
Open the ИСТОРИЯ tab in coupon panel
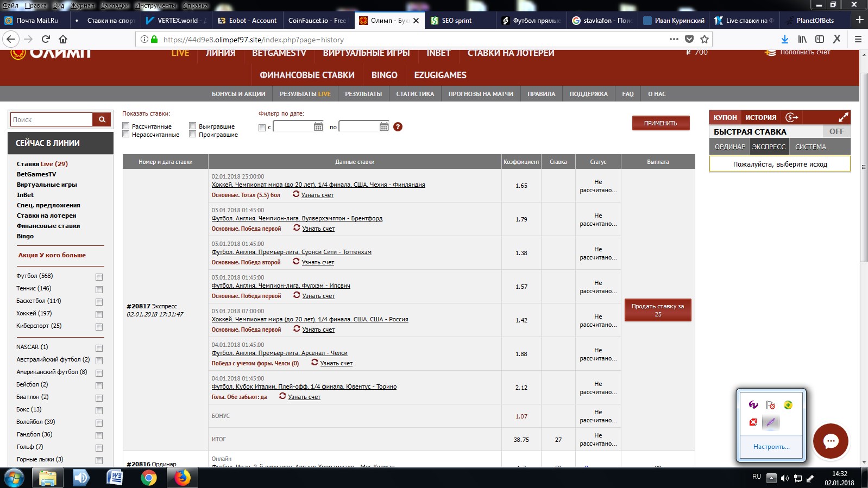point(760,117)
